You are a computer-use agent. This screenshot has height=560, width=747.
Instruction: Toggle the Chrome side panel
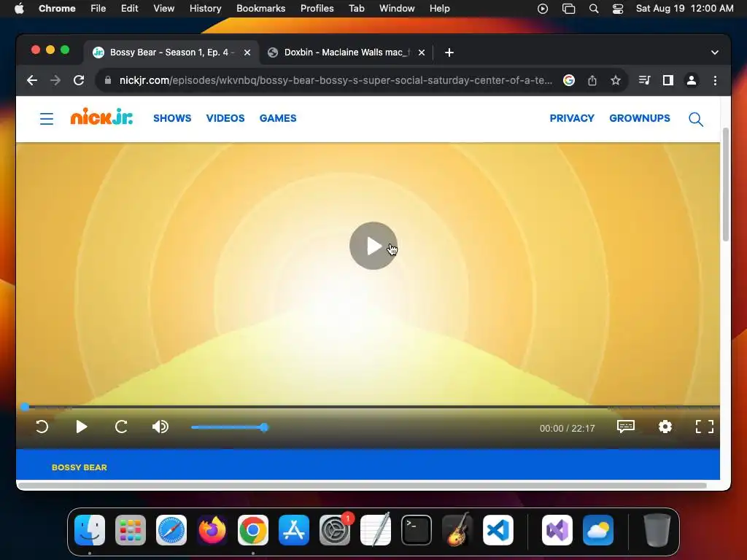668,80
